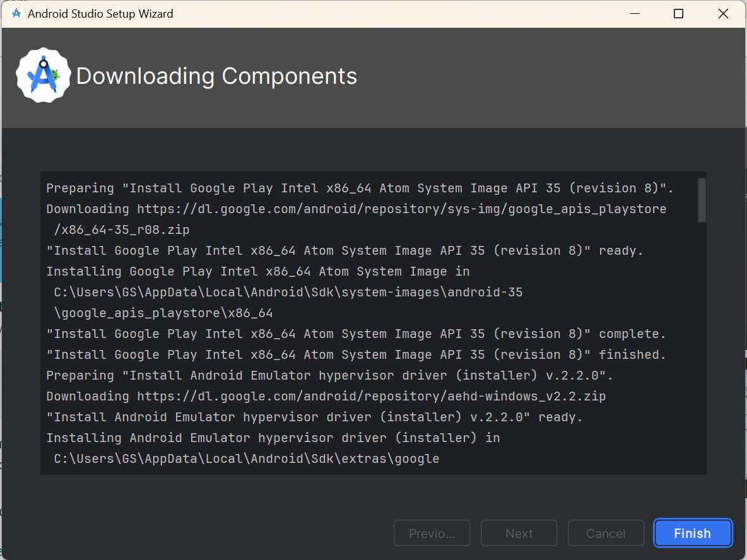Click hypervisor driver line ending "v.2.2.0" ready.
Screen dimensions: 747x560
click(x=314, y=417)
